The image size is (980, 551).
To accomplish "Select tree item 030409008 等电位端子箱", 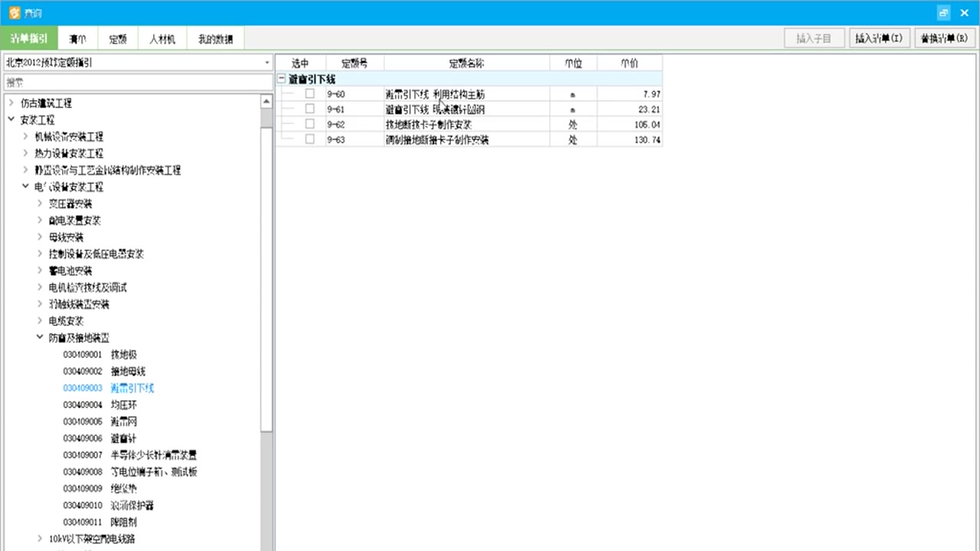I will (x=130, y=472).
